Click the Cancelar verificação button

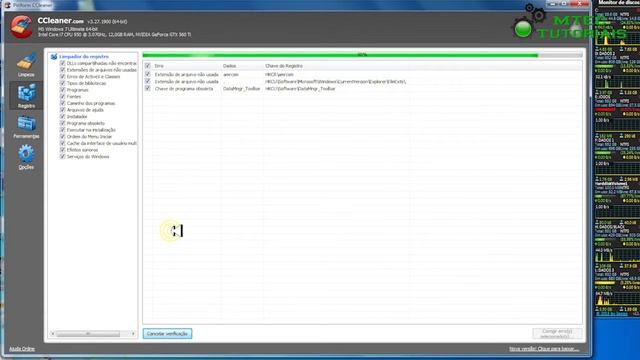(167, 334)
